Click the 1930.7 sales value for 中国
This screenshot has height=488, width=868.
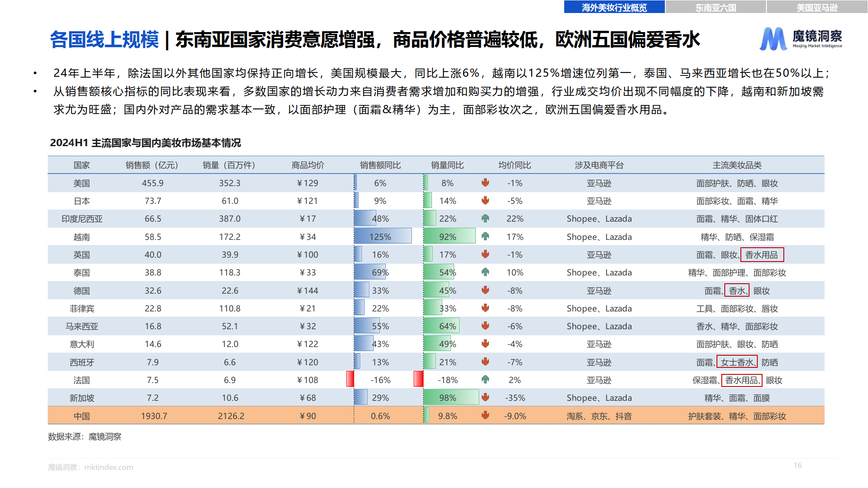[x=154, y=416]
